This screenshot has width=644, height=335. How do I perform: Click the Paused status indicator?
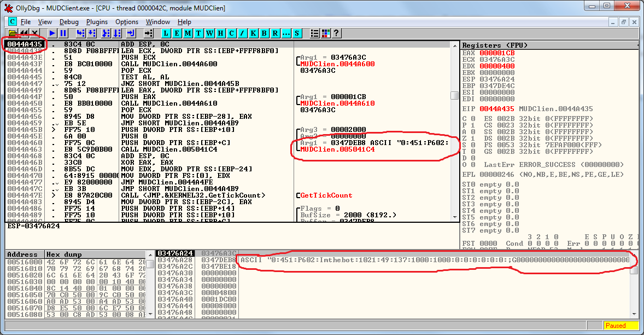pos(621,326)
